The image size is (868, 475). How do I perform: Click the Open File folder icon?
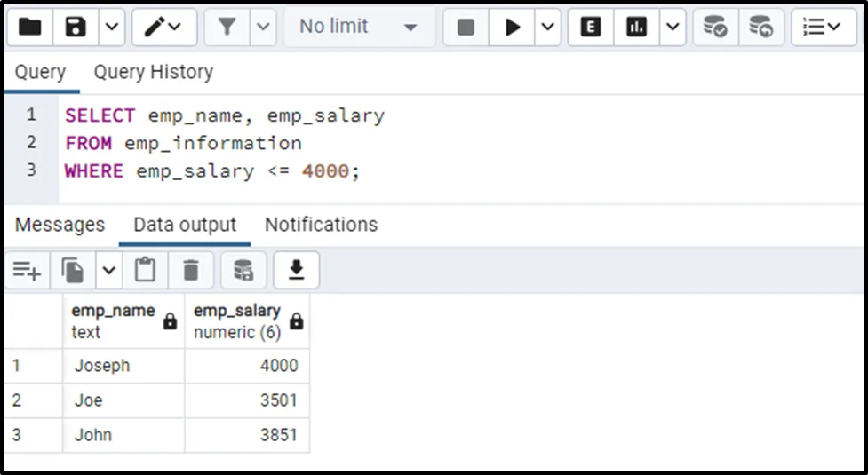click(x=29, y=28)
